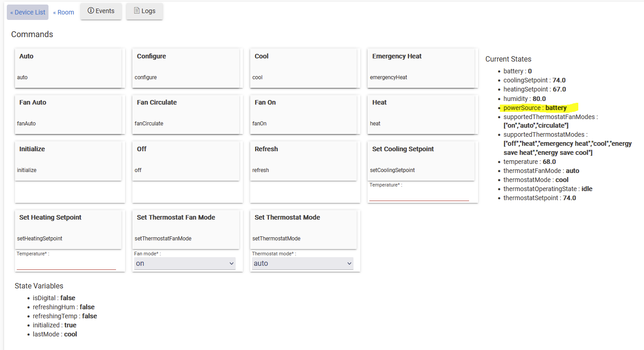Submit the Set Thermostat Fan Mode command
Image resolution: width=644 pixels, height=350 pixels.
[185, 229]
